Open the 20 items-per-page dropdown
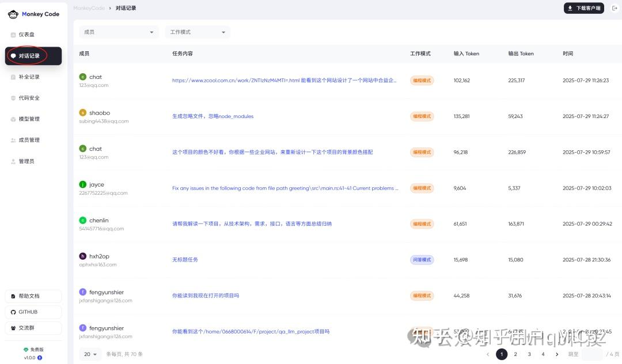 (x=90, y=354)
